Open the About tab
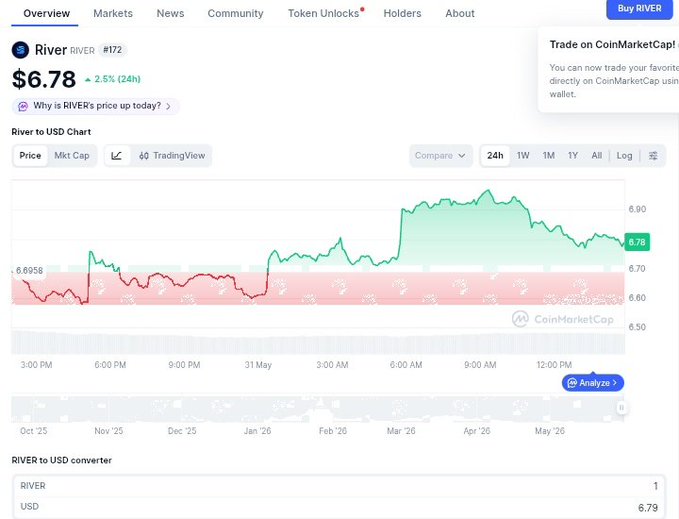The image size is (679, 519). point(460,13)
